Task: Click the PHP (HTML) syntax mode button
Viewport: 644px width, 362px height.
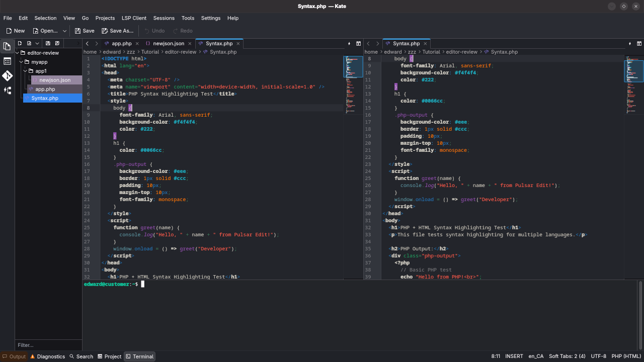Action: (626, 356)
